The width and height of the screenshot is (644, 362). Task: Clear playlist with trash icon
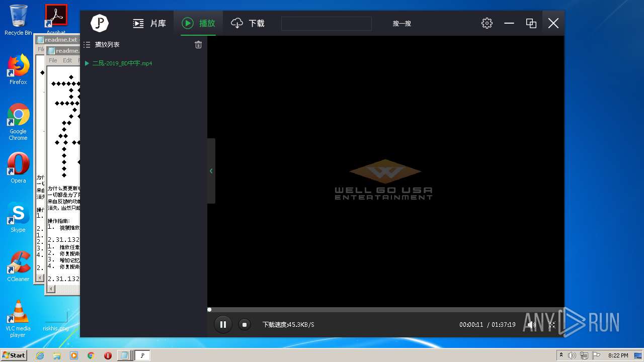click(x=198, y=45)
